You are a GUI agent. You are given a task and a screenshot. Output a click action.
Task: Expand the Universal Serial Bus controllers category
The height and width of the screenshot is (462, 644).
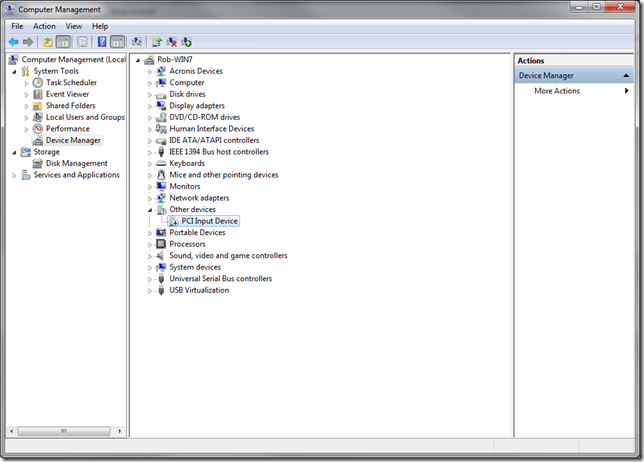click(x=150, y=279)
